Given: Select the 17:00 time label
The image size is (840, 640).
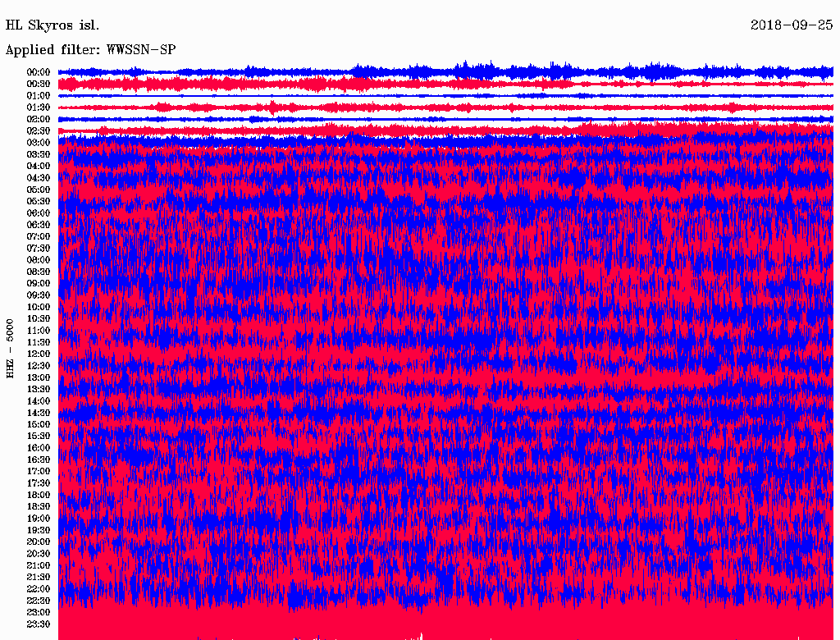Looking at the screenshot, I should point(39,471).
